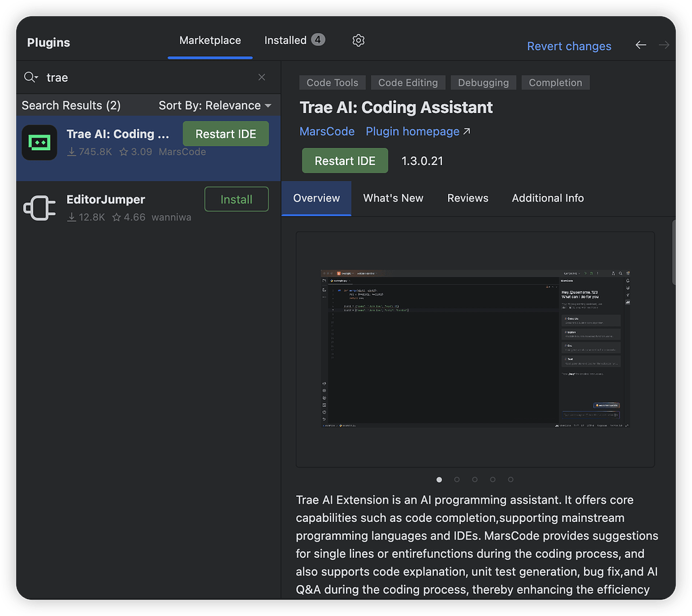
Task: Go back with the left arrow
Action: pyautogui.click(x=641, y=45)
